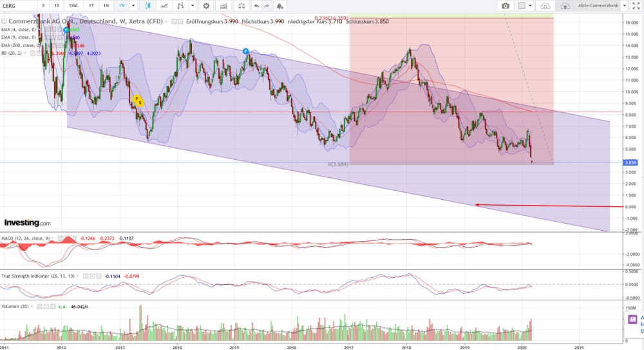Redo last chart action
The image size is (644, 350).
(x=267, y=6)
